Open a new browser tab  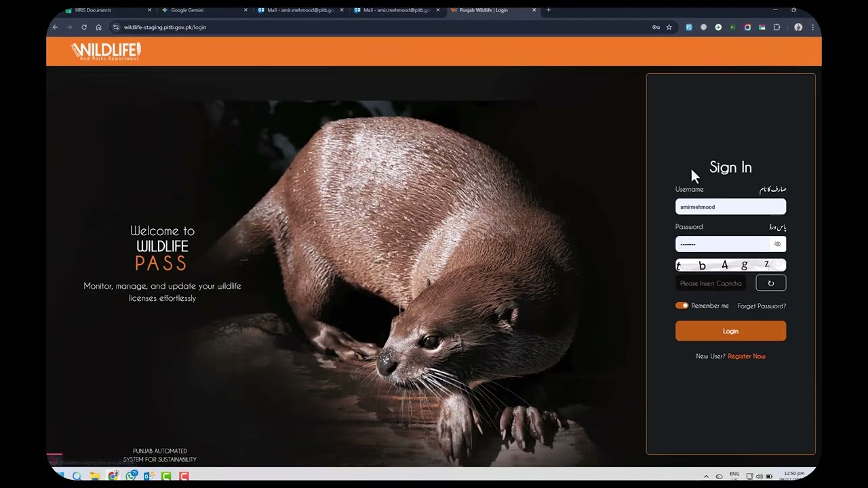click(549, 10)
